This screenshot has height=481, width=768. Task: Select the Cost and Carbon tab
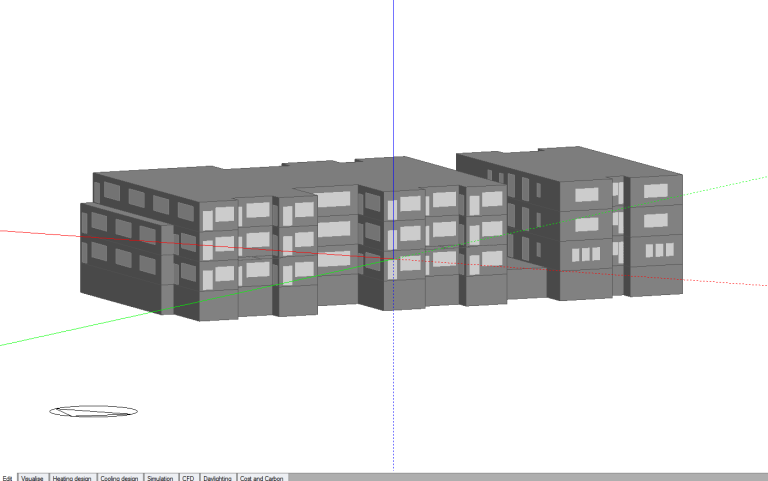click(x=261, y=478)
